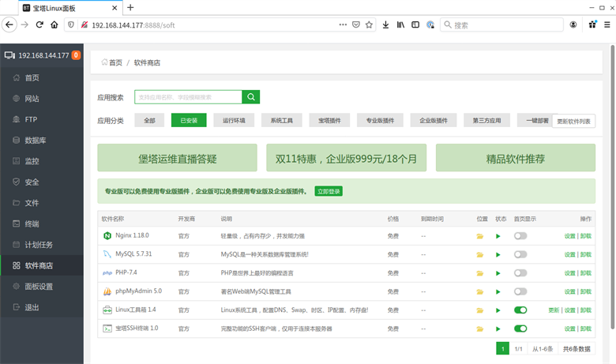The width and height of the screenshot is (616, 364).
Task: Open the 宝塔SSH终端 1.0 folder location icon
Action: (x=479, y=328)
